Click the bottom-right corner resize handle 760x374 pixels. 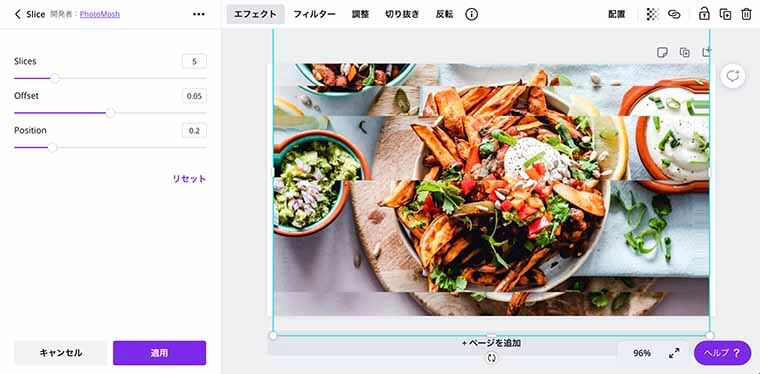tap(710, 335)
